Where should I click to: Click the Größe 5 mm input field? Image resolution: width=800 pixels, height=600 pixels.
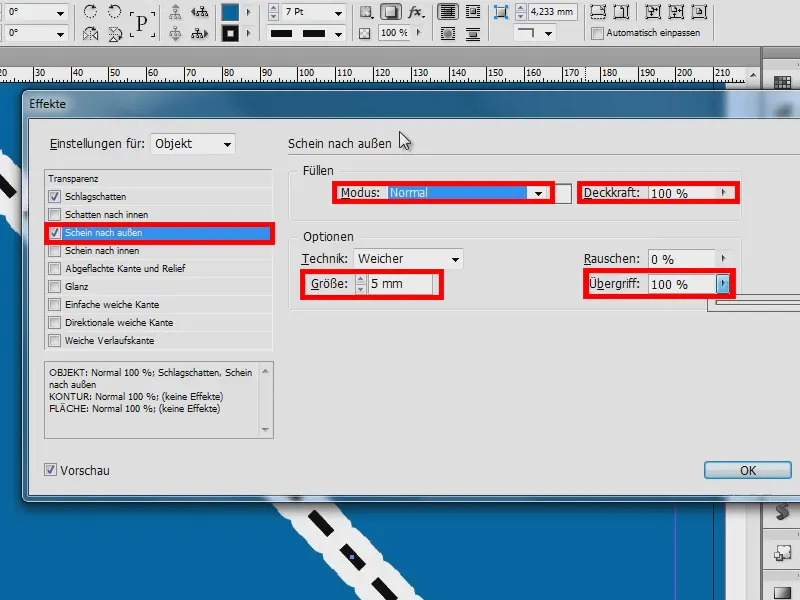tap(401, 284)
